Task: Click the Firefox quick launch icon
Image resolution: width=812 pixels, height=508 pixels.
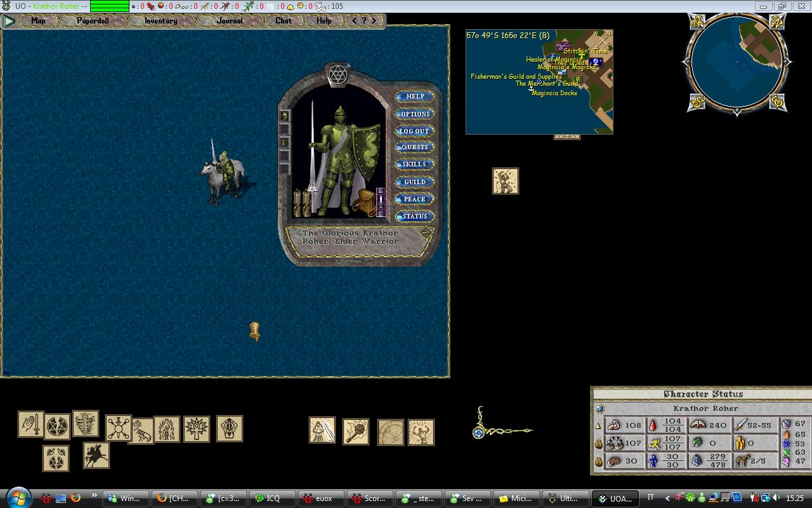Action: click(75, 498)
